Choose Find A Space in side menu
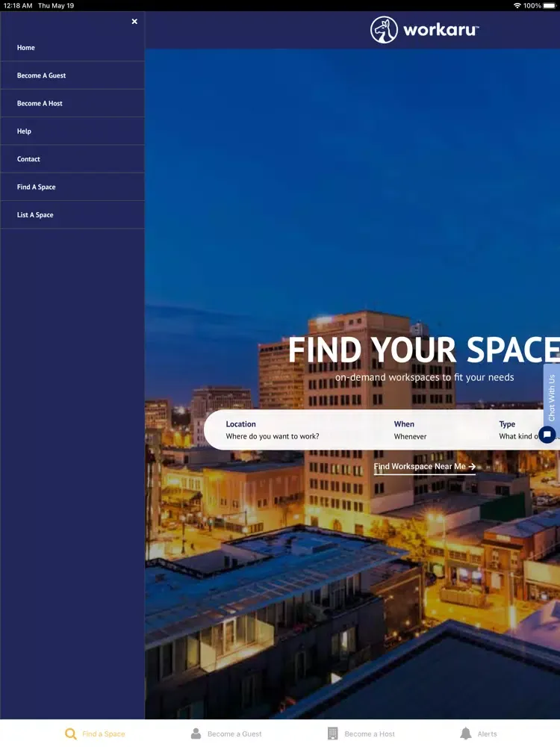Image resolution: width=560 pixels, height=747 pixels. (72, 187)
